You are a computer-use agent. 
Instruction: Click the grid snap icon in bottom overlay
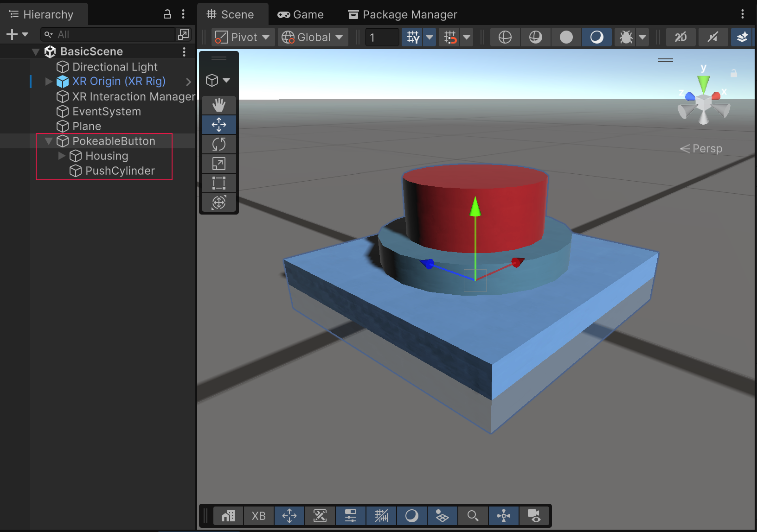(x=381, y=516)
